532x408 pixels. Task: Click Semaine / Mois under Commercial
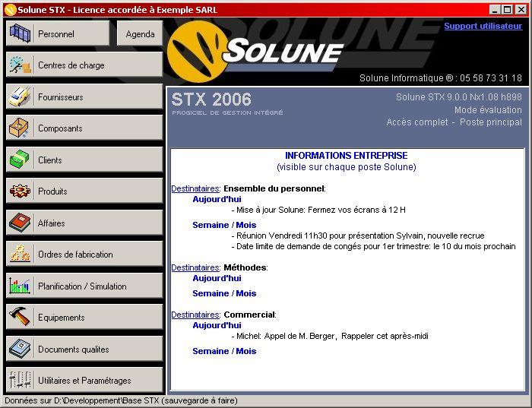pos(224,351)
